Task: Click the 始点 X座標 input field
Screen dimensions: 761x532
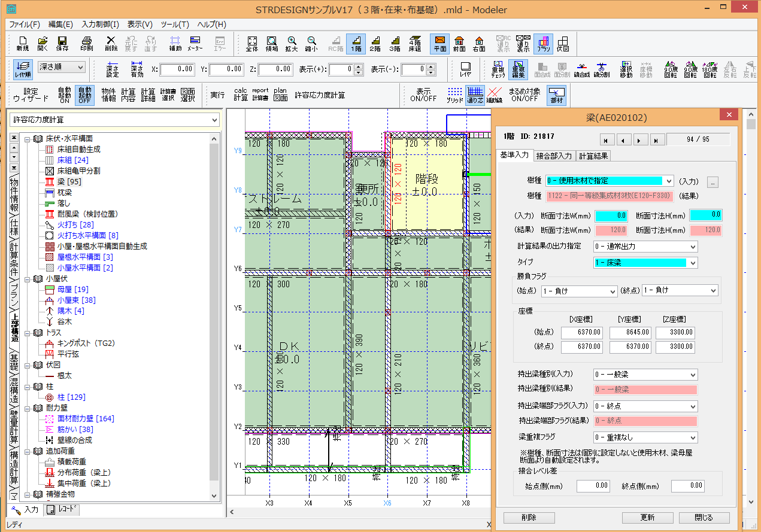Action: tap(581, 333)
